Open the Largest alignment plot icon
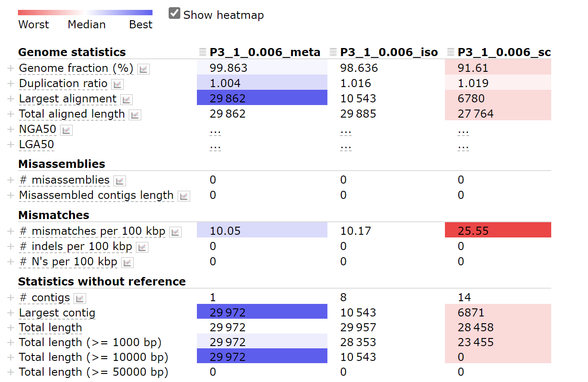 click(126, 100)
